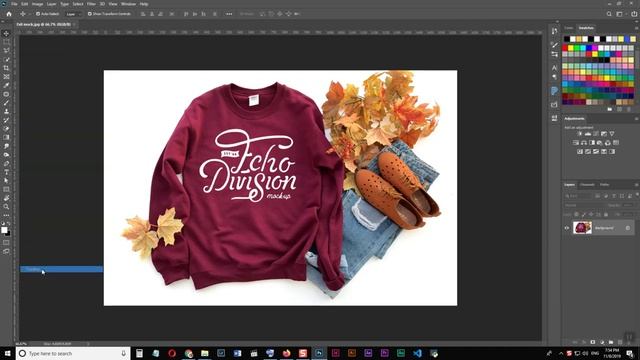Enable the Auto-Select checkbox

[x=38, y=14]
